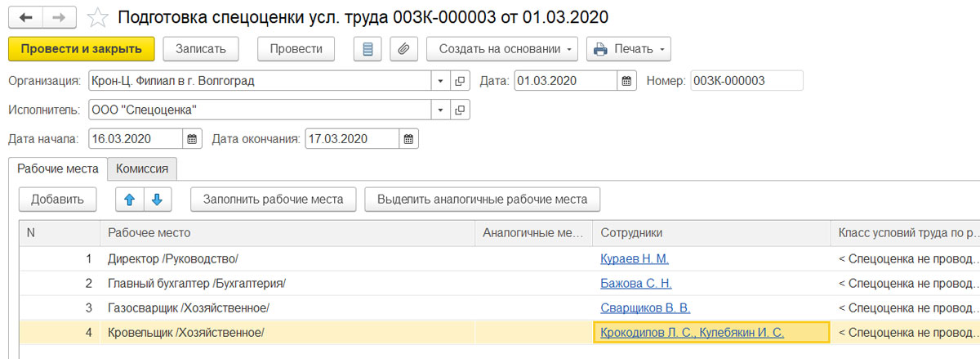980x359 pixels.
Task: Click into the Номер input field
Action: (x=746, y=81)
